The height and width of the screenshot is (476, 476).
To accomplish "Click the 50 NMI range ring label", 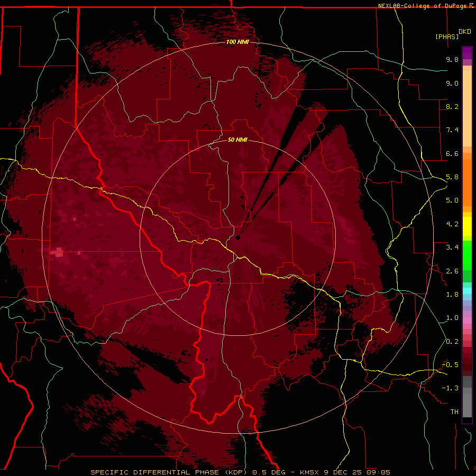I will click(x=237, y=140).
